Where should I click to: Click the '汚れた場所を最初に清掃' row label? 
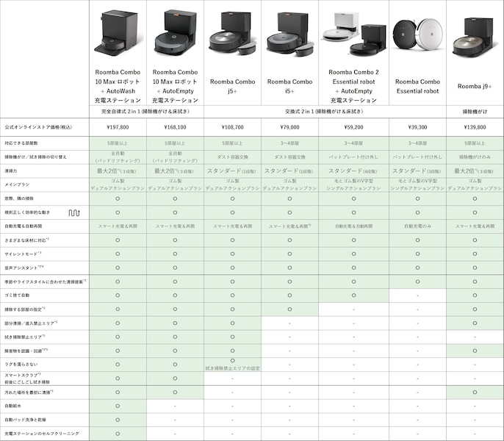click(x=29, y=392)
